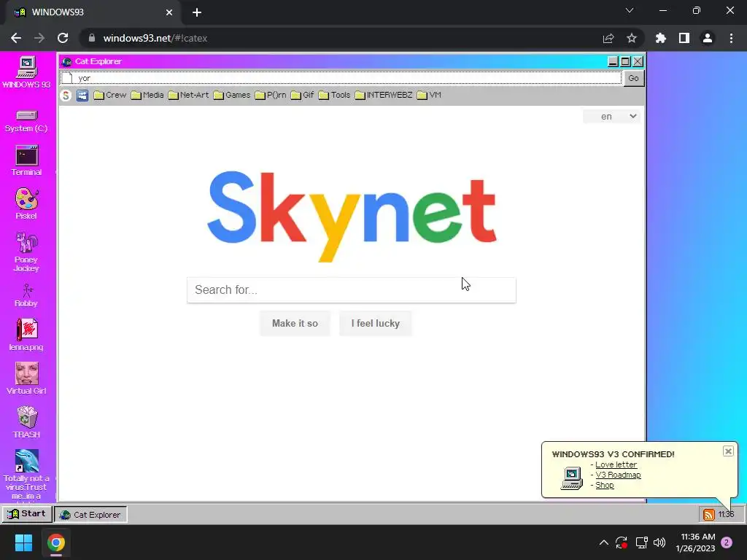This screenshot has height=560, width=747.
Task: Open the Windows Start button
Action: [x=23, y=542]
